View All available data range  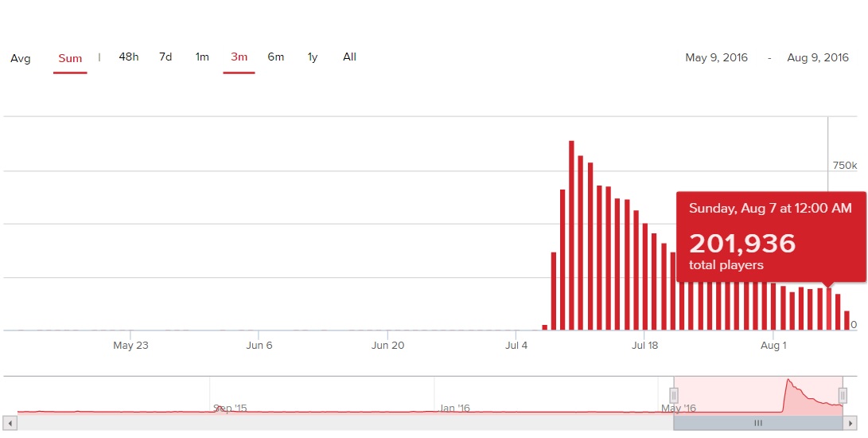click(349, 57)
